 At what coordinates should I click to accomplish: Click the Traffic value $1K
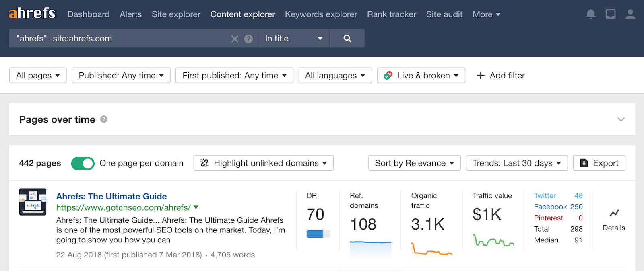point(487,214)
